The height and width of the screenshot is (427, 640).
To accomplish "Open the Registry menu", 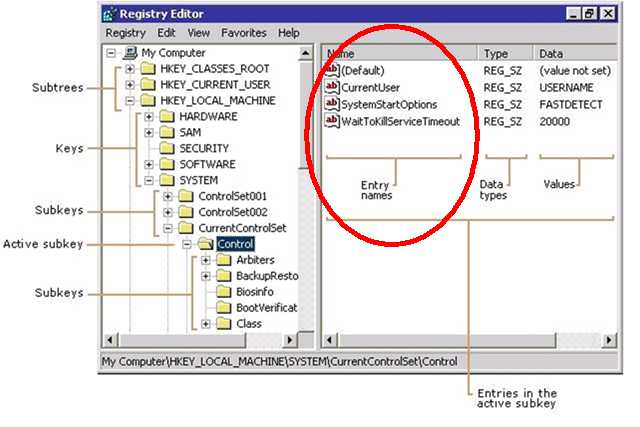I will coord(125,33).
